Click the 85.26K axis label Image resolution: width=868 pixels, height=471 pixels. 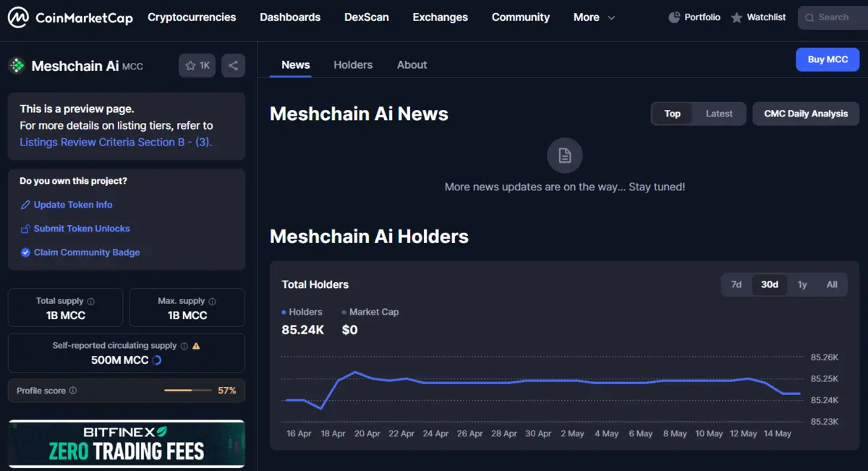pos(825,357)
